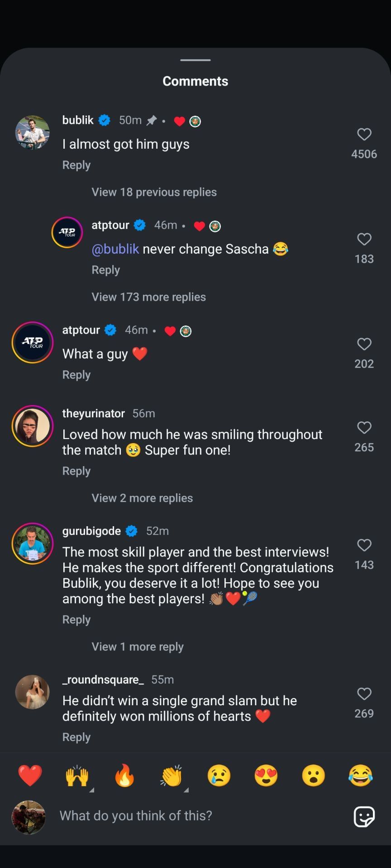Open the sticker/GIF picker icon

364,816
